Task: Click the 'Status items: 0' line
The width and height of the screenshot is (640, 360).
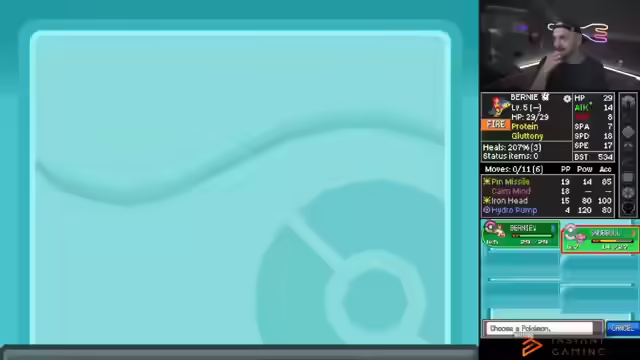Action: [510, 156]
